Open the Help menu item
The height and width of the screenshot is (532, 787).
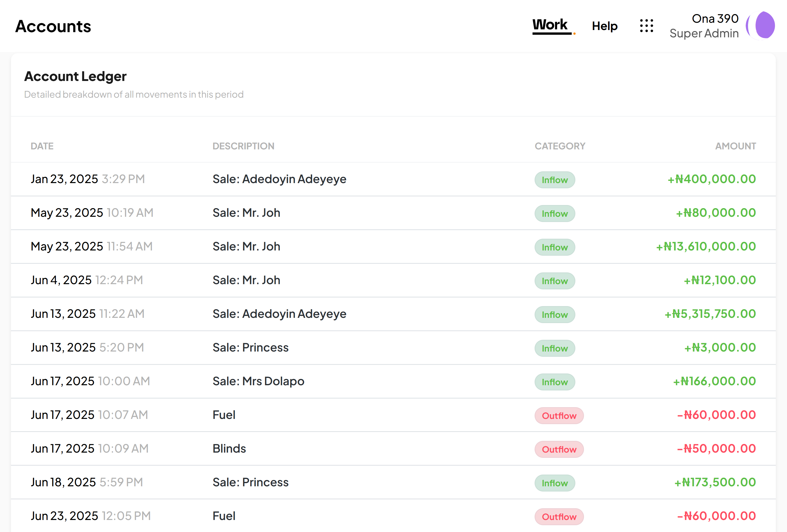(x=604, y=26)
